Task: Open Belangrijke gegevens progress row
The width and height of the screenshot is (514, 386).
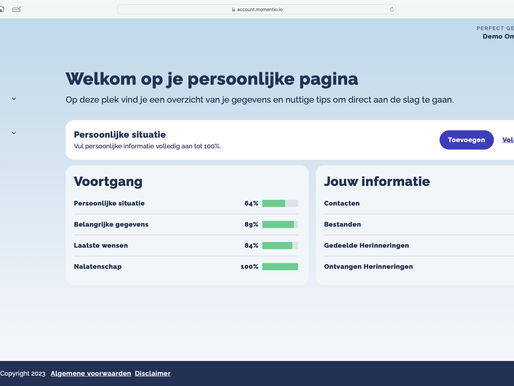Action: pyautogui.click(x=186, y=224)
